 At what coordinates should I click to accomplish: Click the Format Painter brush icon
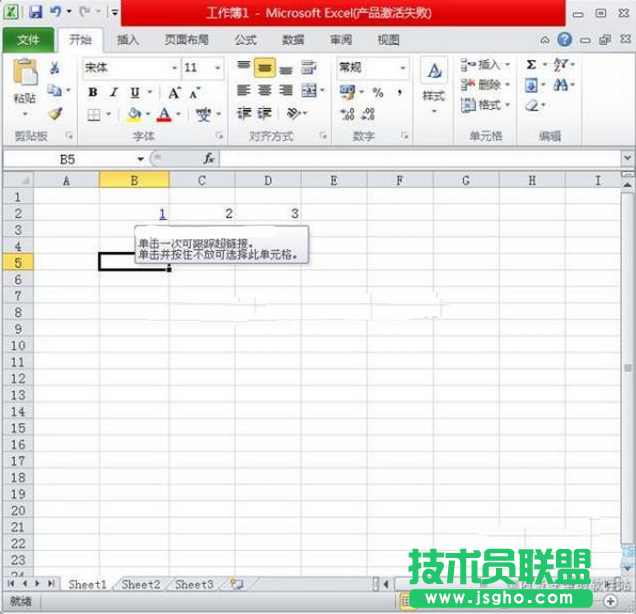pos(56,113)
